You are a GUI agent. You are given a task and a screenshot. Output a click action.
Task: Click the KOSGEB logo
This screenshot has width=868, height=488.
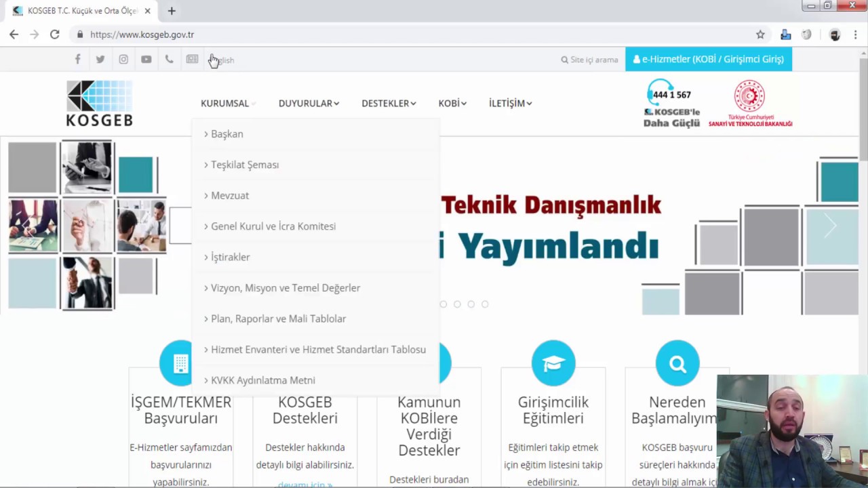(100, 103)
